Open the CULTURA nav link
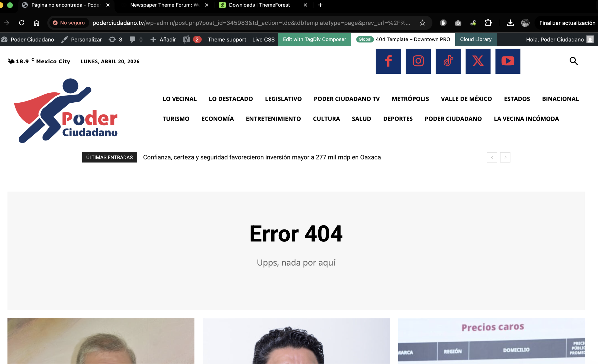 pos(326,119)
